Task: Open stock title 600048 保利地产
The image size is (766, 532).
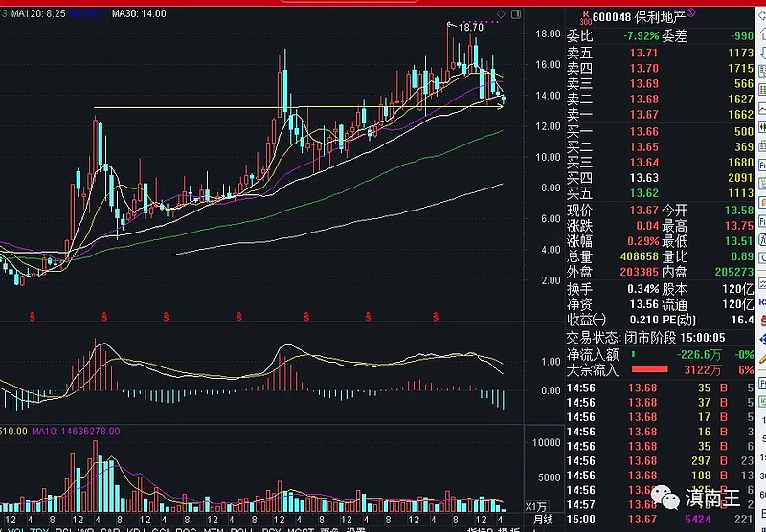Action: [639, 18]
